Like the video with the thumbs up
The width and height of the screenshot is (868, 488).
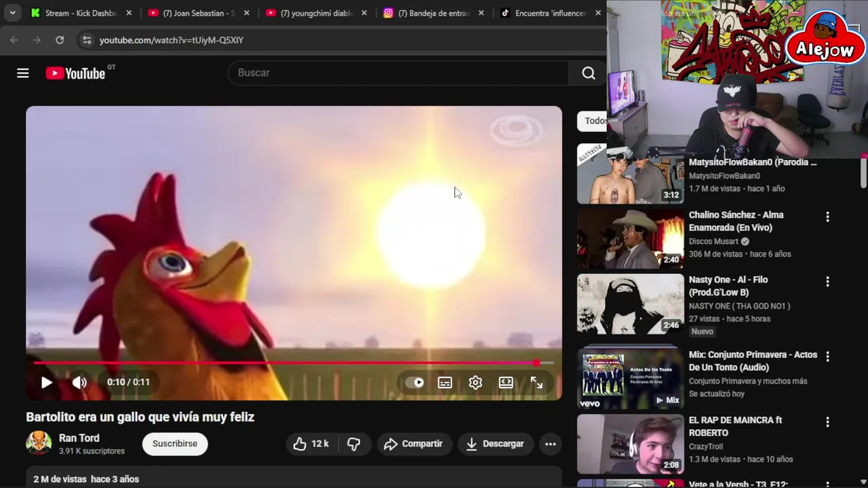pyautogui.click(x=311, y=444)
